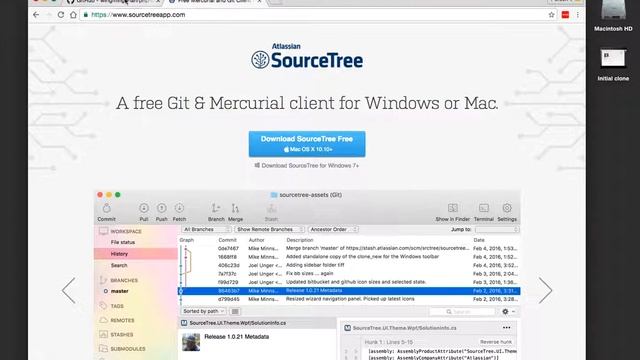Viewport: 640px width, 360px height.
Task: Open the Ancestor Order dropdown
Action: (333, 229)
